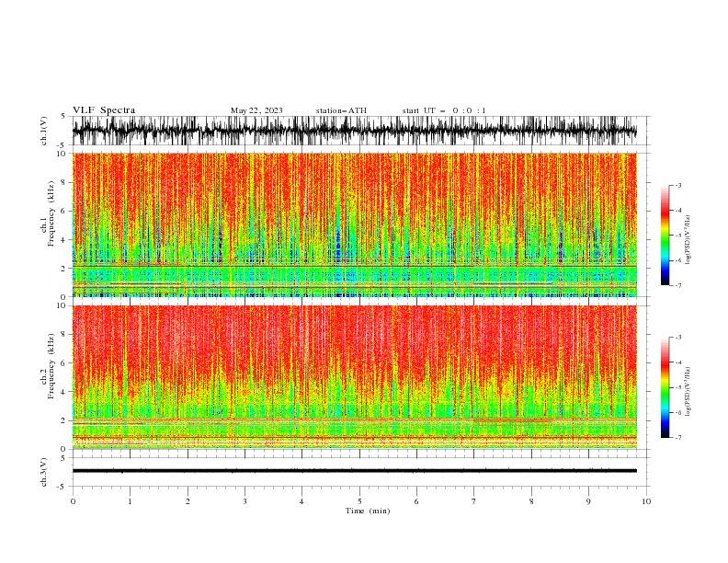Click the time axis tick label "1"
This screenshot has width=728, height=563.
[x=130, y=501]
